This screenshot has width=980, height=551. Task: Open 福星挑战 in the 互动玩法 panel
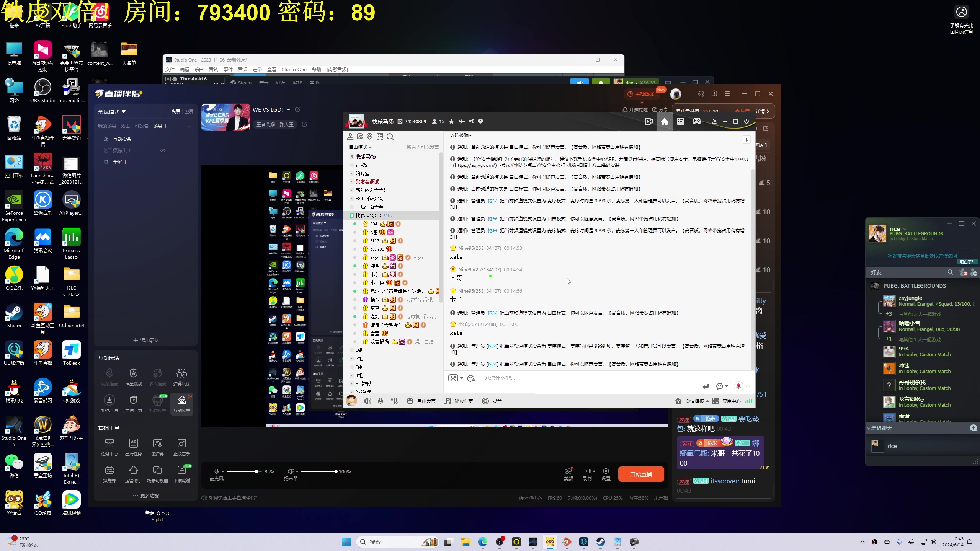133,377
